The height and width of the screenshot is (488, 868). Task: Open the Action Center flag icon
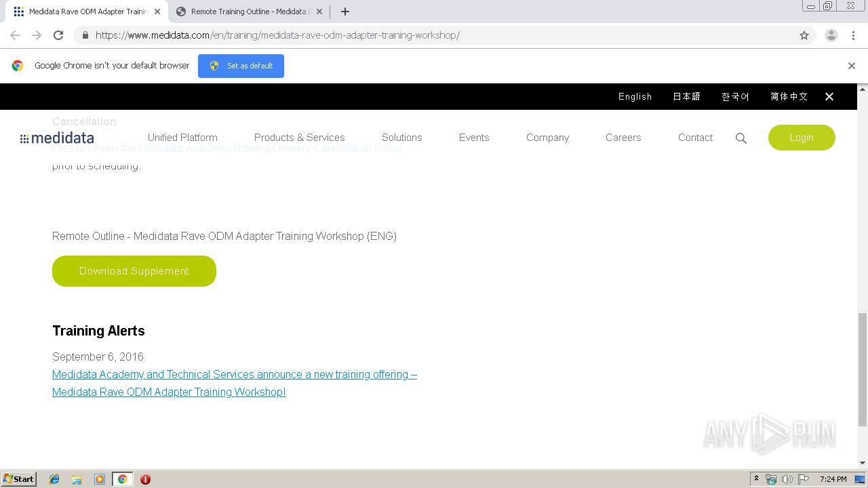(x=804, y=479)
